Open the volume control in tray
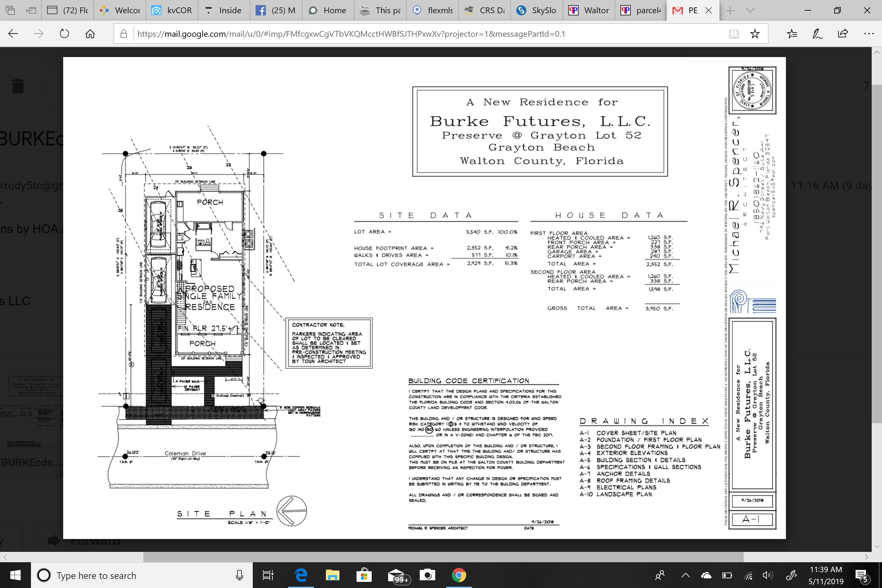Screen dimensions: 882x588 point(767,575)
